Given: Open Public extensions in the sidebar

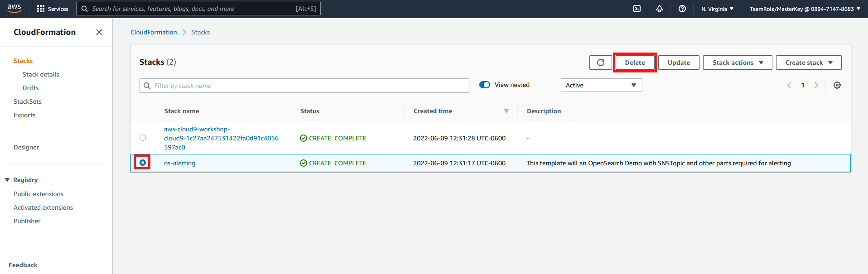Looking at the screenshot, I should (39, 194).
